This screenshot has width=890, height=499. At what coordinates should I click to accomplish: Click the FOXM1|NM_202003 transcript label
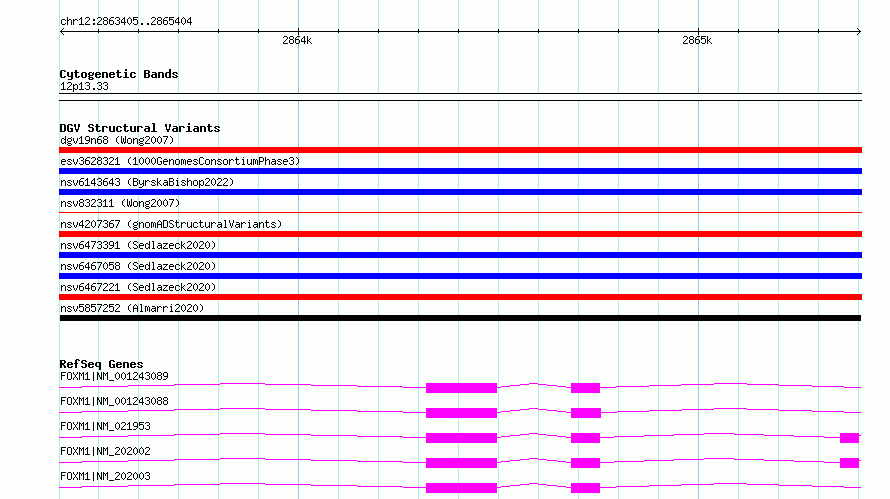click(x=105, y=476)
